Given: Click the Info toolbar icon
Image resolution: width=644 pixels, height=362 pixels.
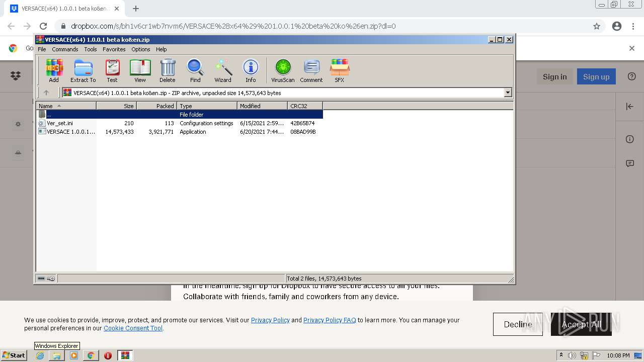Looking at the screenshot, I should (251, 70).
